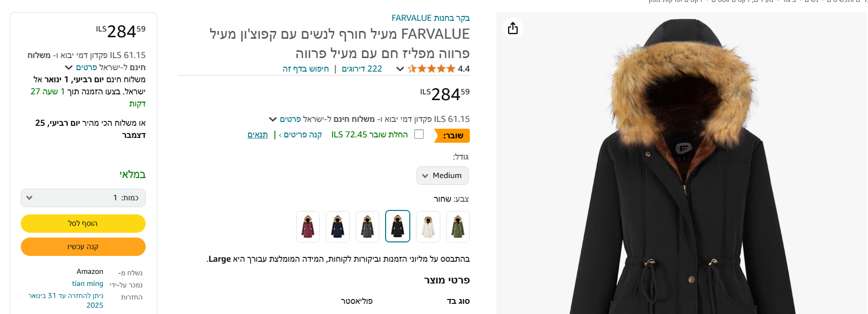Pick the white coat color swatch
Viewport: 868px width, 314px height.
(428, 226)
